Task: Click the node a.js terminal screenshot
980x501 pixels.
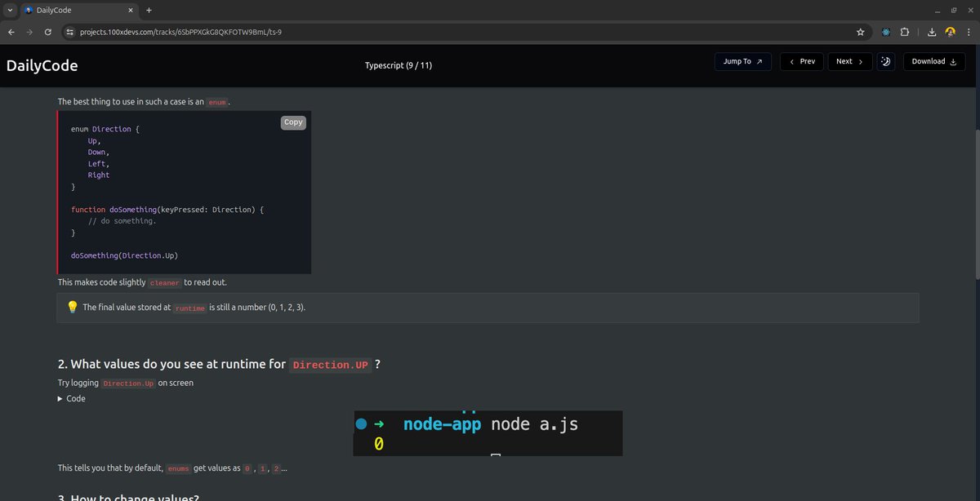Action: (x=488, y=433)
